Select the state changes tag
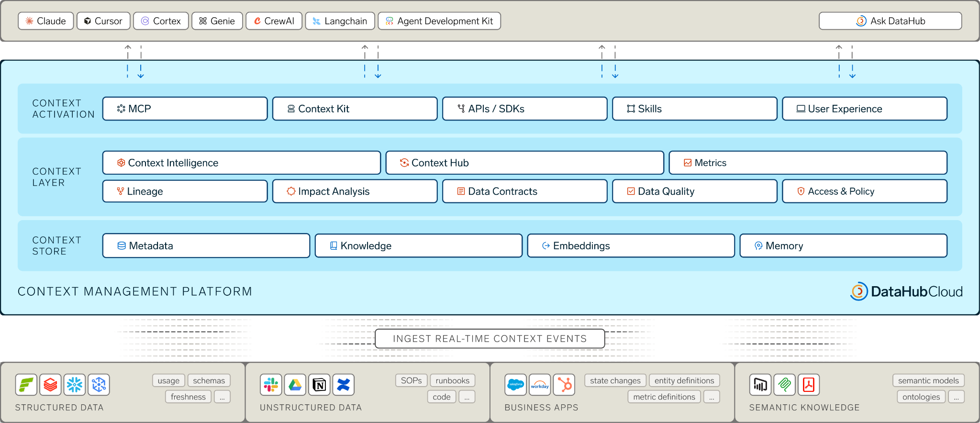This screenshot has height=423, width=980. click(x=615, y=380)
